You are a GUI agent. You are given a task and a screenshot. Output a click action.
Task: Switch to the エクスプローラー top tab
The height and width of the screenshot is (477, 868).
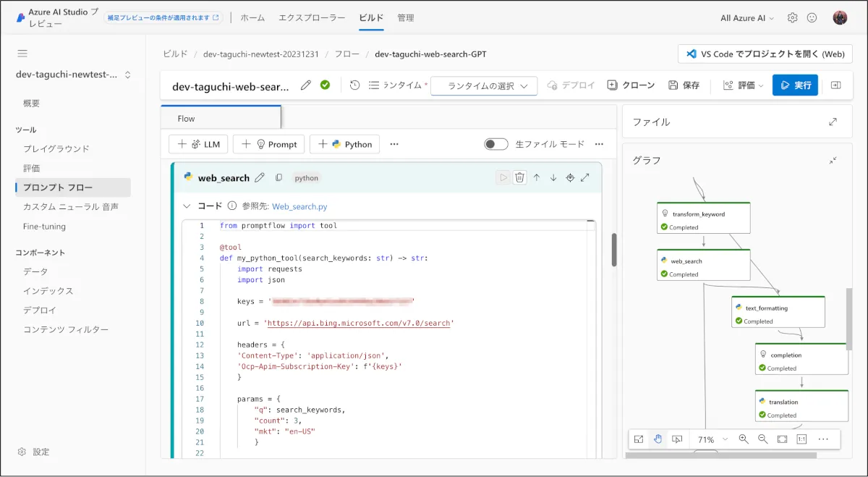(x=312, y=18)
